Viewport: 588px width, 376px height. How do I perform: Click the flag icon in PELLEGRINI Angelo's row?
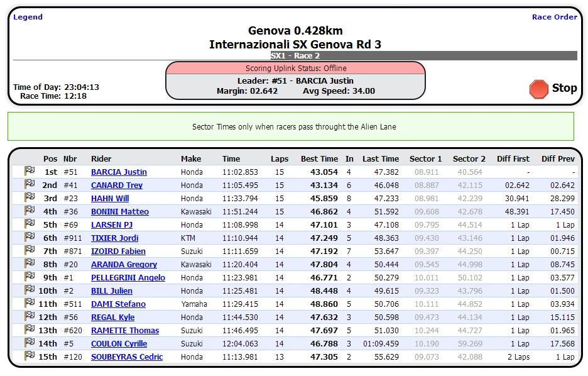[x=29, y=277]
